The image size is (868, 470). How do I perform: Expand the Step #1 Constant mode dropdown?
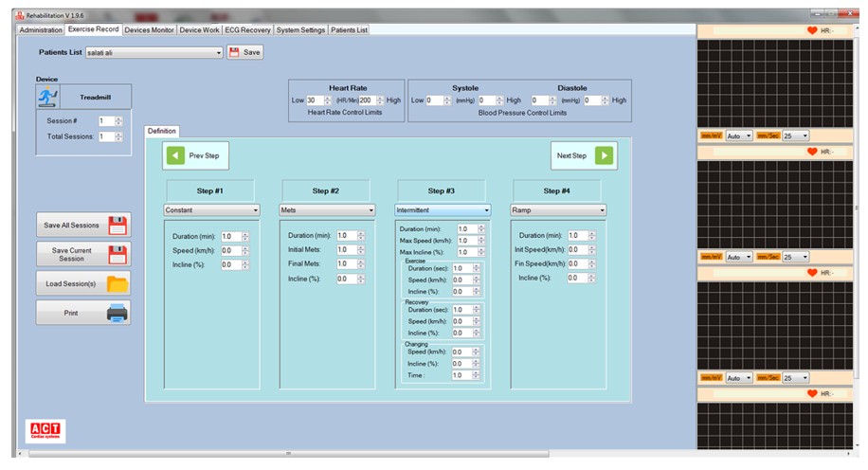click(256, 210)
